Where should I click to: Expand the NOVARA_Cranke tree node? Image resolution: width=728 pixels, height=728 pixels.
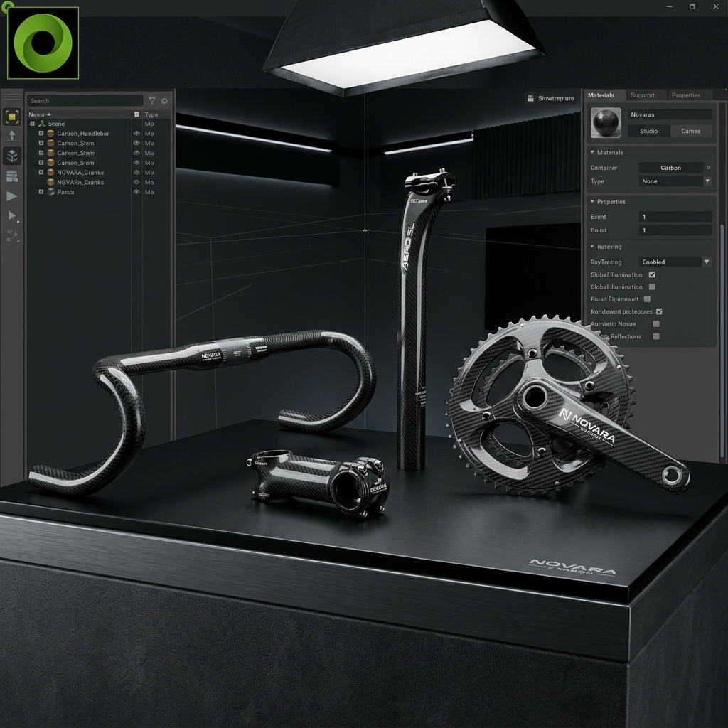click(41, 172)
